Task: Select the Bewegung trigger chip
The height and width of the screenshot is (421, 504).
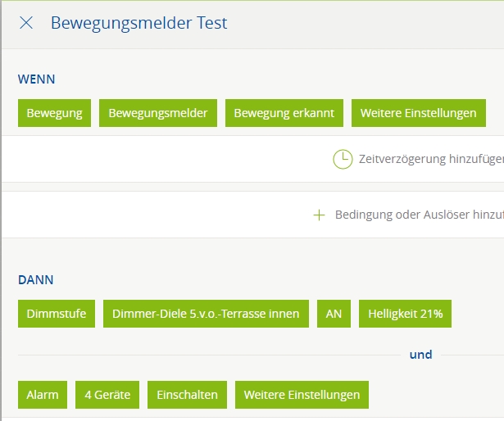Action: point(54,113)
